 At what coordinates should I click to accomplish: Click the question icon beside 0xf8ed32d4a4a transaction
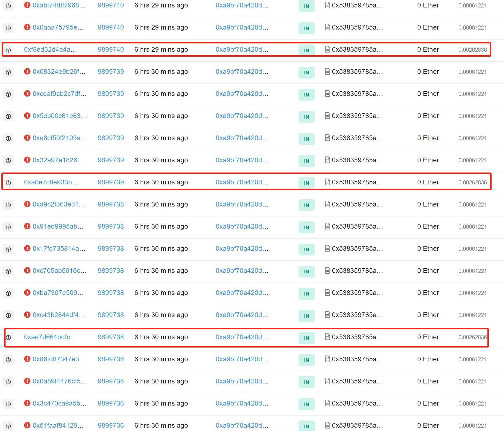[9, 50]
